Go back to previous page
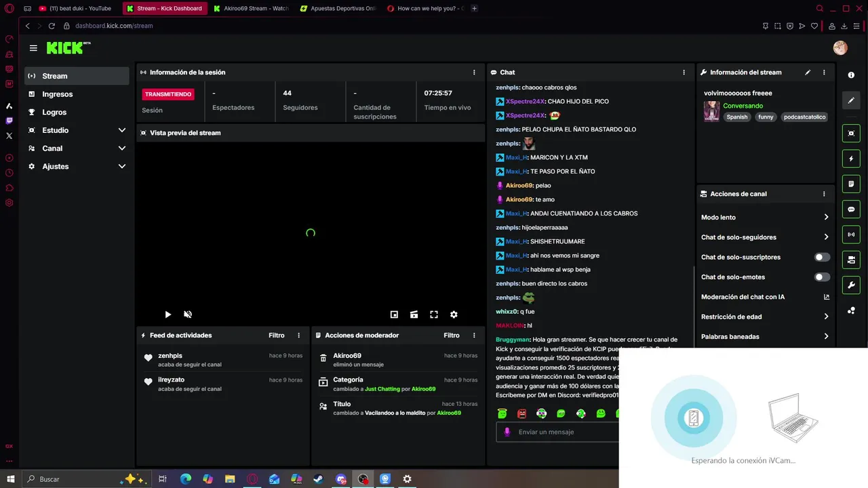 pyautogui.click(x=27, y=26)
